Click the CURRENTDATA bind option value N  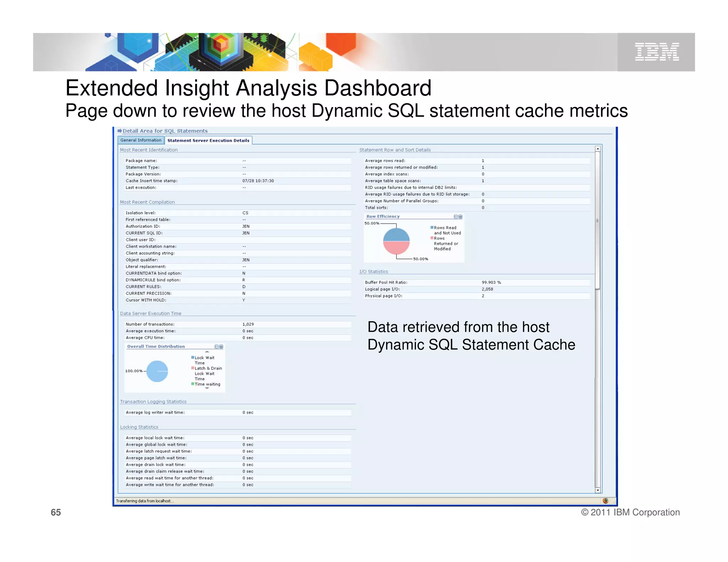coord(244,273)
